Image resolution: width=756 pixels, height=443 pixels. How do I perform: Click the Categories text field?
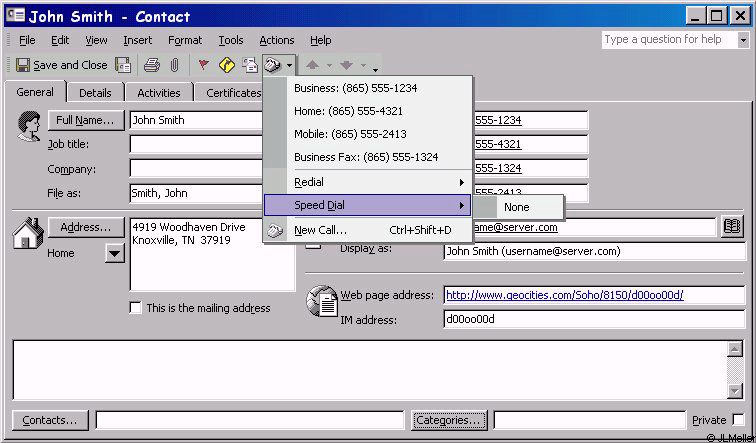(590, 420)
